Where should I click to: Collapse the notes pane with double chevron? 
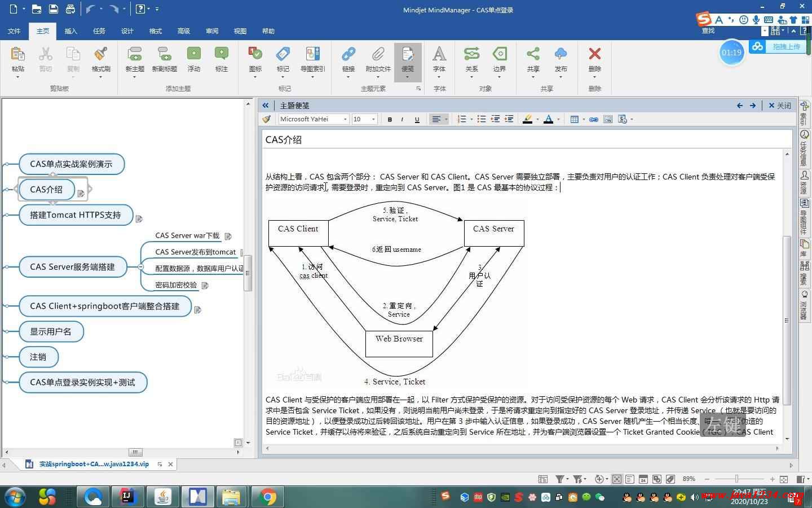[266, 105]
